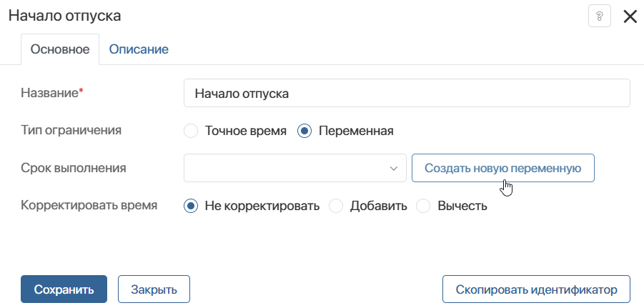Open the help question mark icon
The image size is (644, 308).
tap(600, 16)
